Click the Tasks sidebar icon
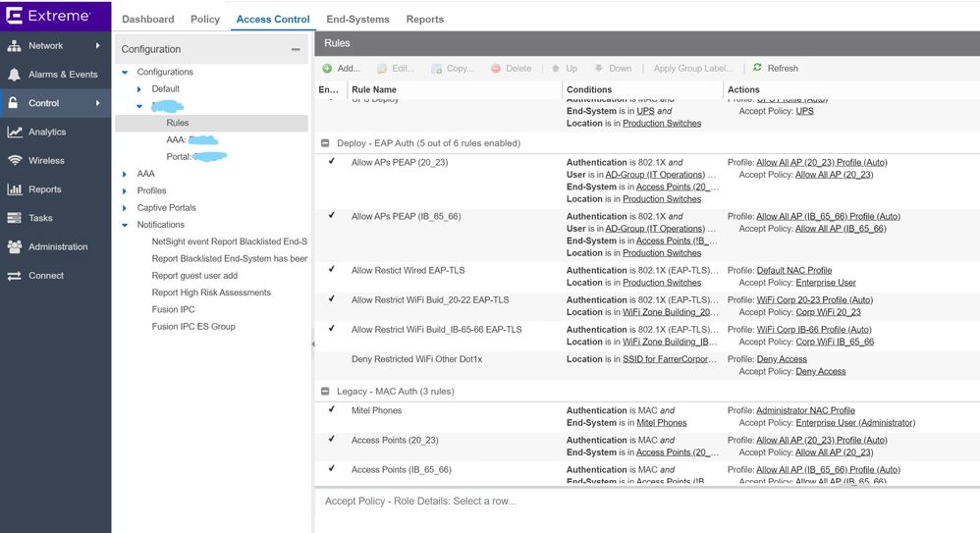Screen dimensions: 980x533 (14, 218)
